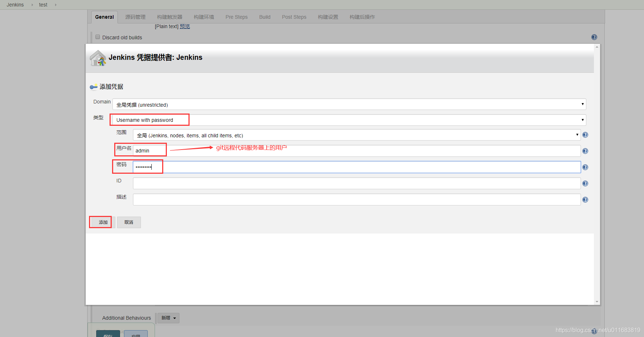
Task: Switch to the 构建环境 tab
Action: (x=204, y=17)
